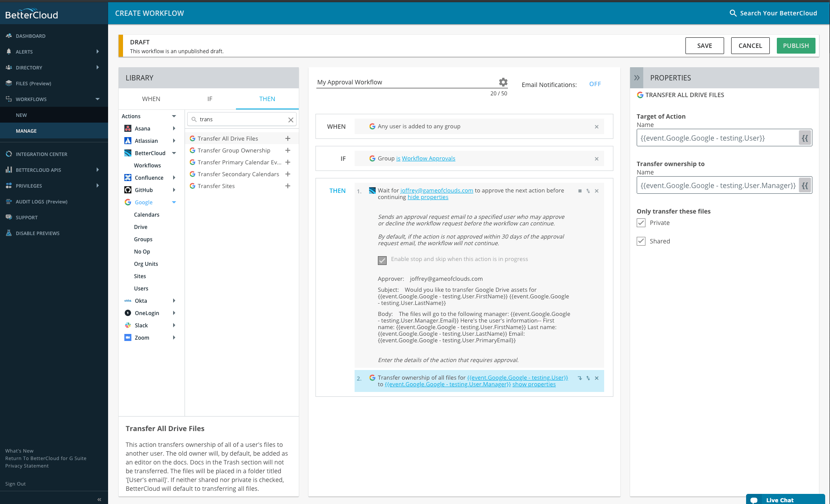Screen dimensions: 830x504
Task: Open the Workflow Approvals link
Action: click(428, 158)
